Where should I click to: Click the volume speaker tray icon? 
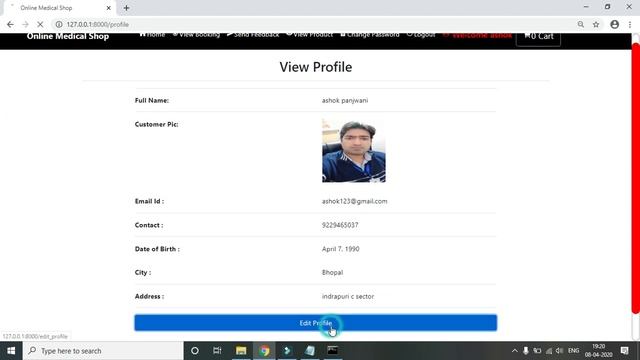(x=560, y=351)
